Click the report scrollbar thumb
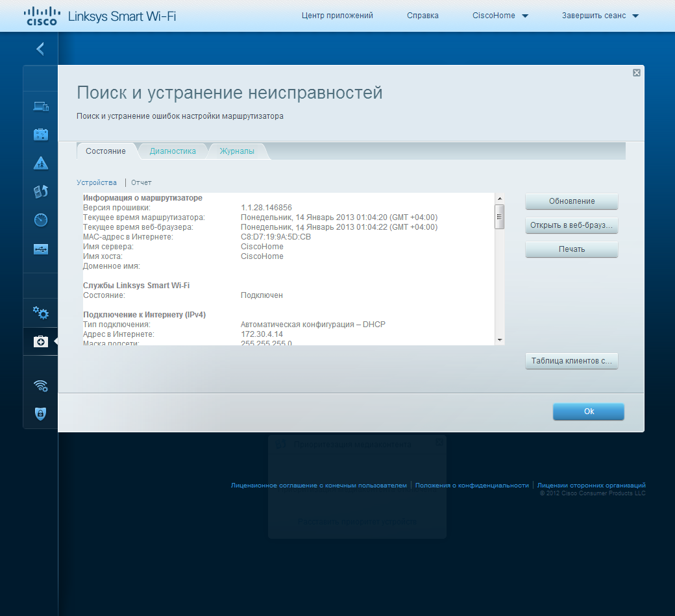This screenshot has height=616, width=675. point(500,217)
